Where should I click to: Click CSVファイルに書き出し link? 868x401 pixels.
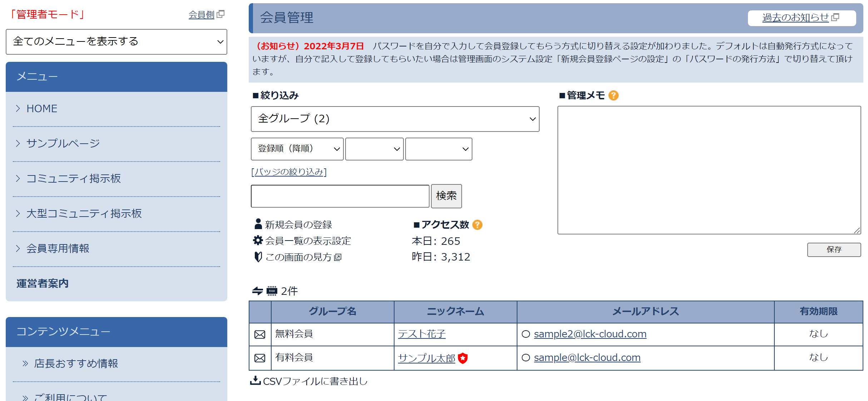tap(315, 381)
